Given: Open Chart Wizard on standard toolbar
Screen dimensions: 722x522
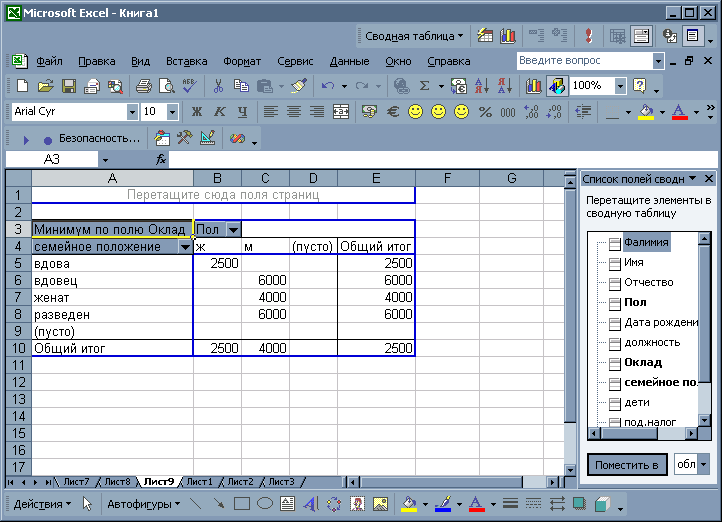Looking at the screenshot, I should 534,86.
